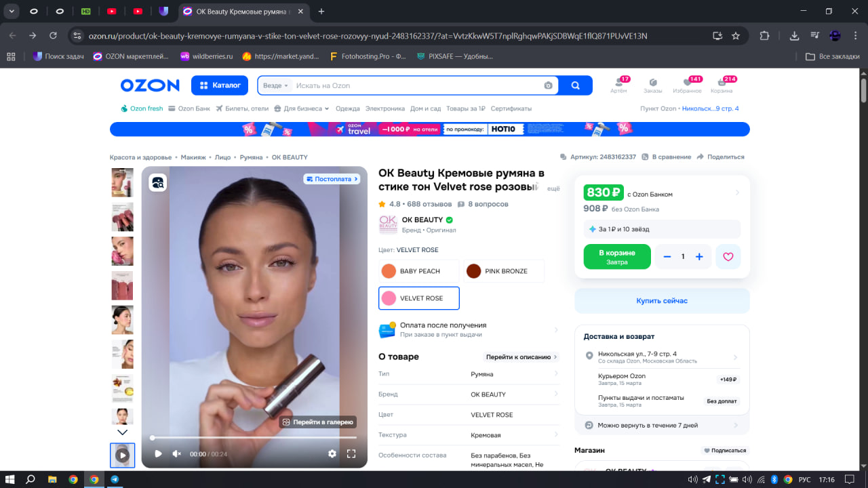Click Купить сейчас button
Screen dimensions: 868x488
[662, 301]
